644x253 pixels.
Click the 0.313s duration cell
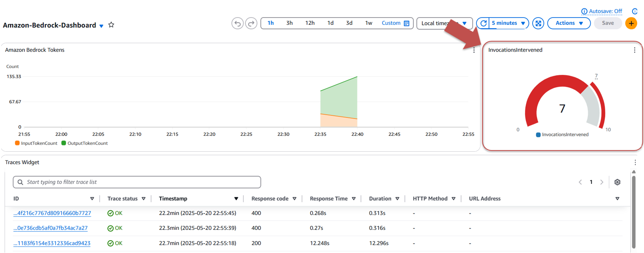click(x=377, y=213)
